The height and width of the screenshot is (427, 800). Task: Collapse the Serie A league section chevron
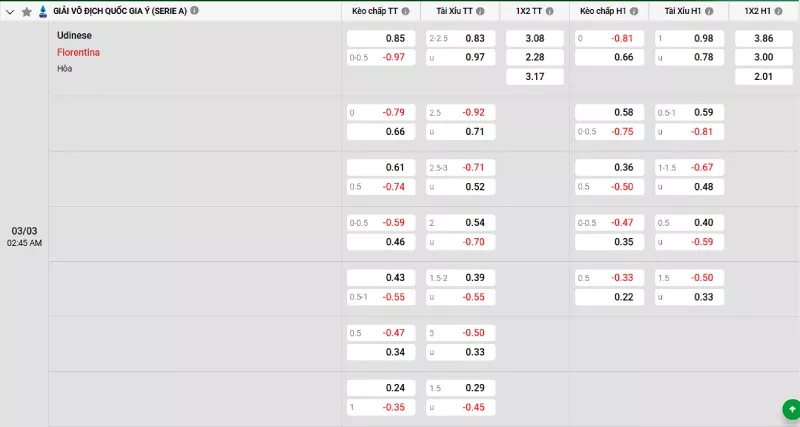10,11
